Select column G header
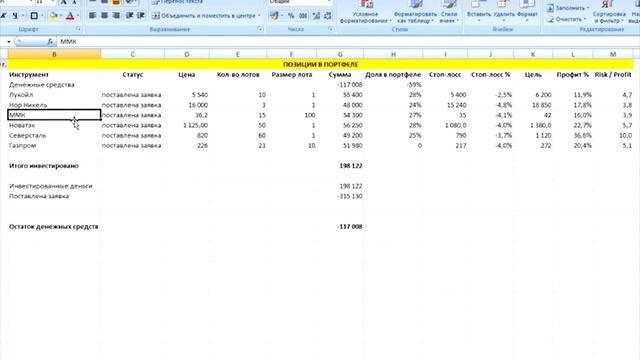Viewport: 640px width, 360px height. coord(340,54)
